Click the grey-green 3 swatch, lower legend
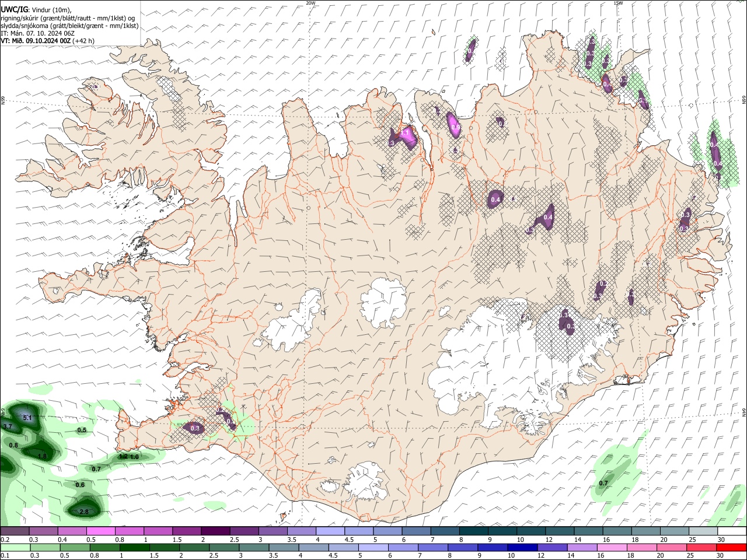747x560 pixels. coord(254,548)
